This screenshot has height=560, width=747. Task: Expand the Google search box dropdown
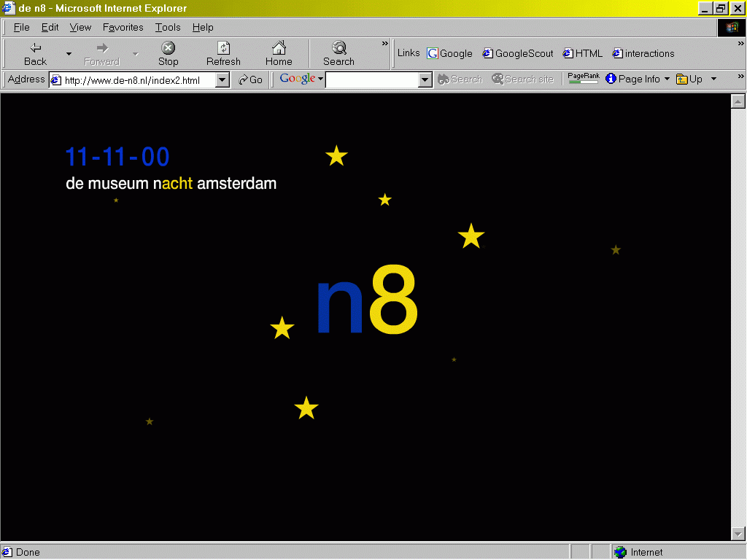point(425,79)
